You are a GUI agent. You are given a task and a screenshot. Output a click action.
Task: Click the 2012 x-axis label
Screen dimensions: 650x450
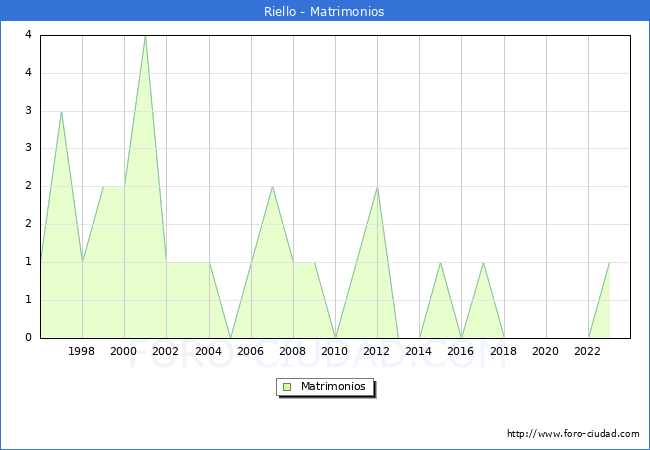coord(376,351)
